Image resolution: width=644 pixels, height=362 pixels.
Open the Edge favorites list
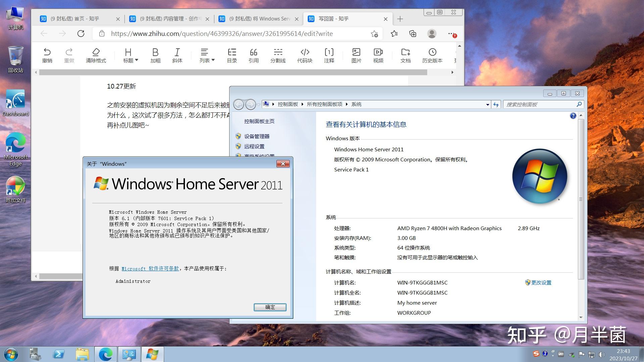click(394, 34)
